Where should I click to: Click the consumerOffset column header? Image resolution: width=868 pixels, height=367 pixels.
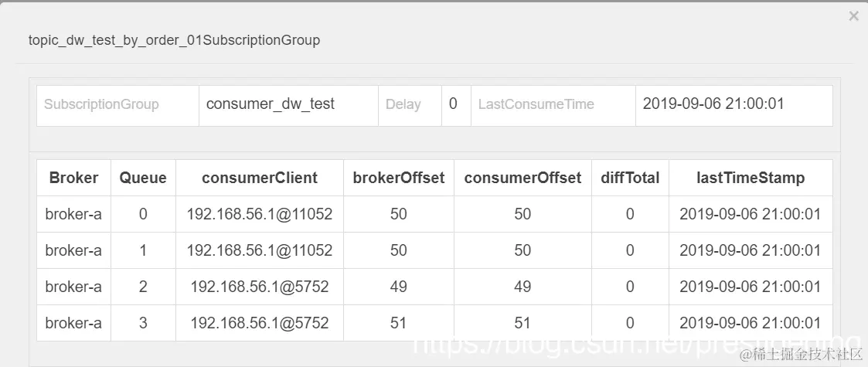523,178
